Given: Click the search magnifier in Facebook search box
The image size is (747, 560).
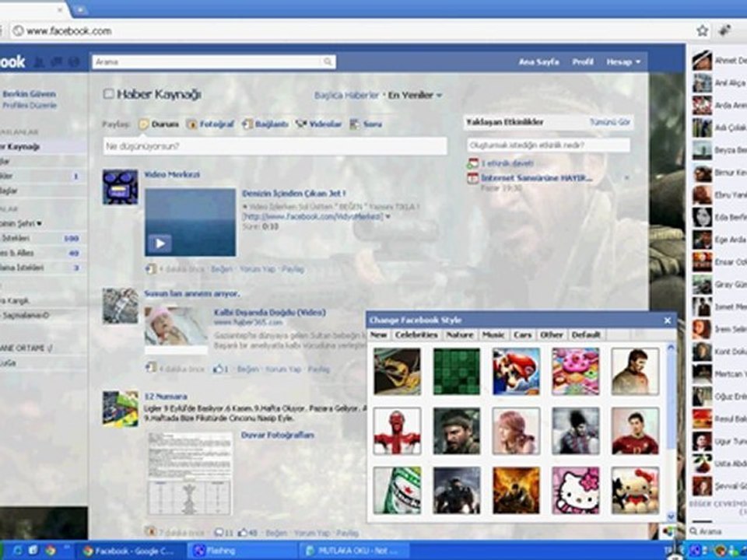Looking at the screenshot, I should click(328, 62).
